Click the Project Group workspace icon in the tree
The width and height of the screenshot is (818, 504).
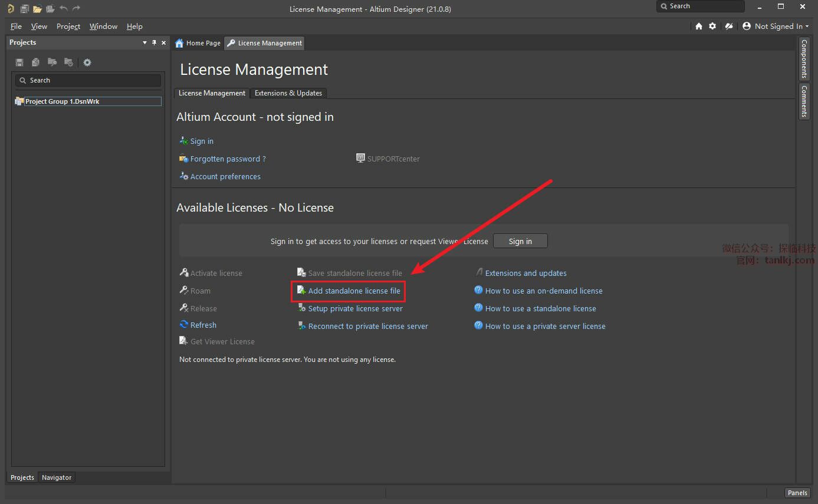[x=19, y=101]
